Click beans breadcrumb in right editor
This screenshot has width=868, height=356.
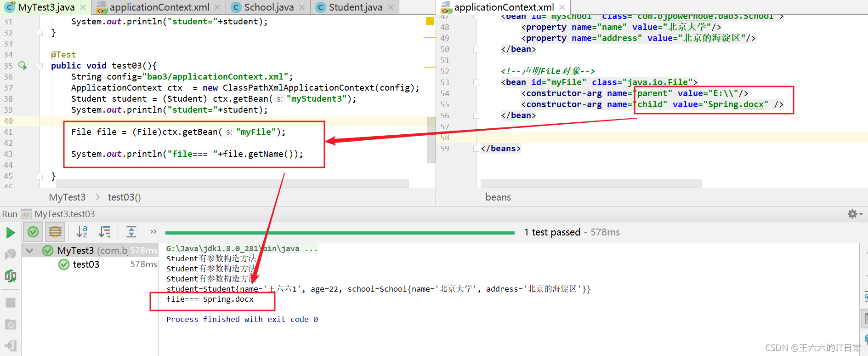coord(498,197)
